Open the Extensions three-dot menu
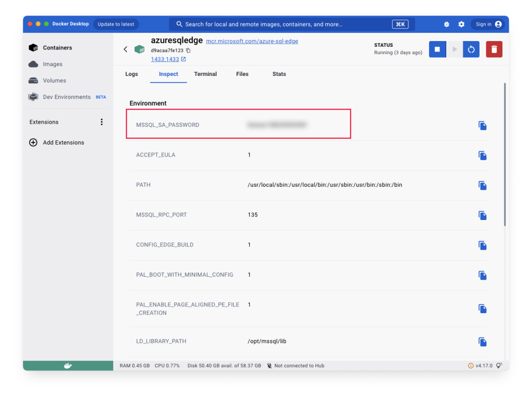This screenshot has height=401, width=532. pyautogui.click(x=101, y=122)
